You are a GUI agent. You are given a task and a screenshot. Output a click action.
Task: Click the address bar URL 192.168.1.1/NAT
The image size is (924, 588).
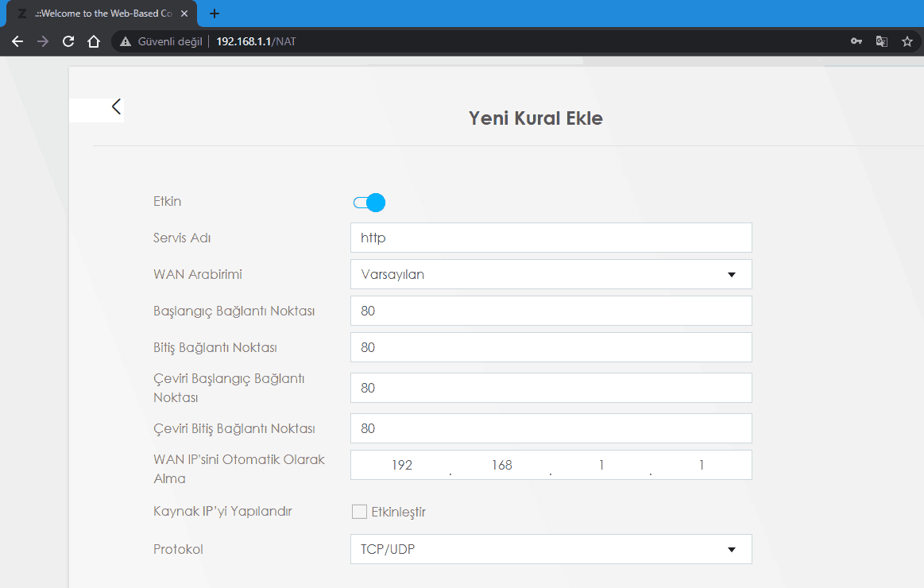pos(256,41)
